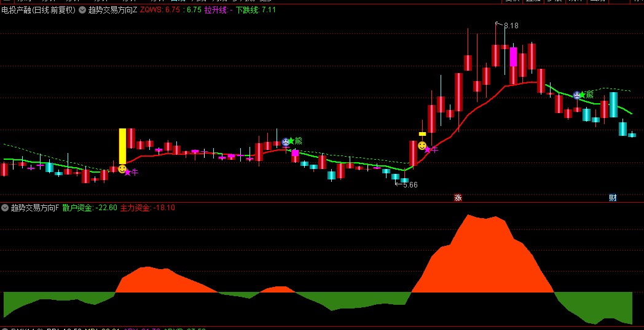Click the tall cyan candle before 财 marker
This screenshot has height=330, width=644.
pos(613,105)
